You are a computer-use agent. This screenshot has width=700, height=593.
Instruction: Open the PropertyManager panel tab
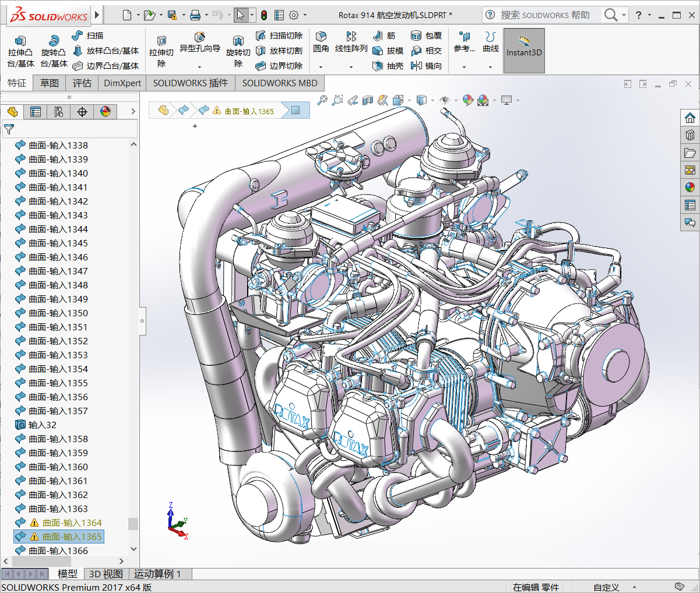(x=36, y=112)
